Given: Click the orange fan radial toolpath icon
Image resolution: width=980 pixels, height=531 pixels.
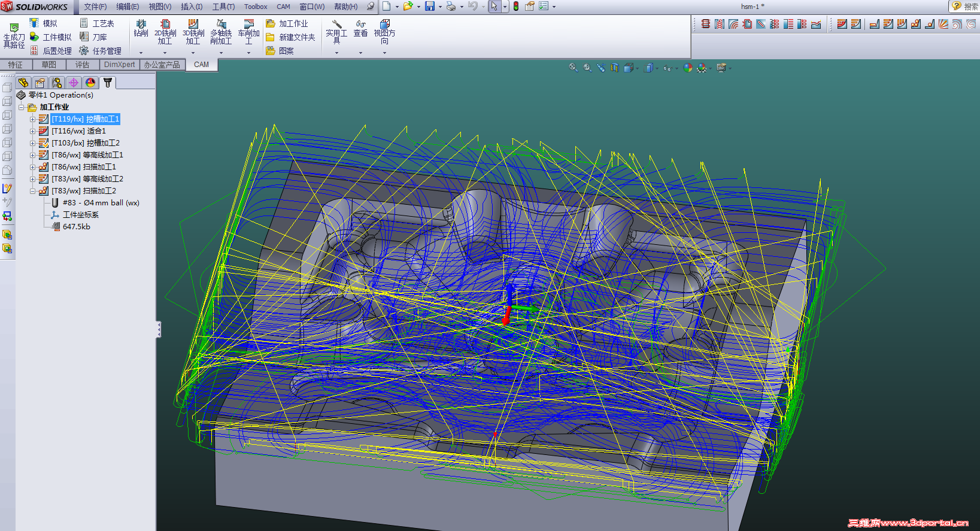Looking at the screenshot, I should point(943,24).
